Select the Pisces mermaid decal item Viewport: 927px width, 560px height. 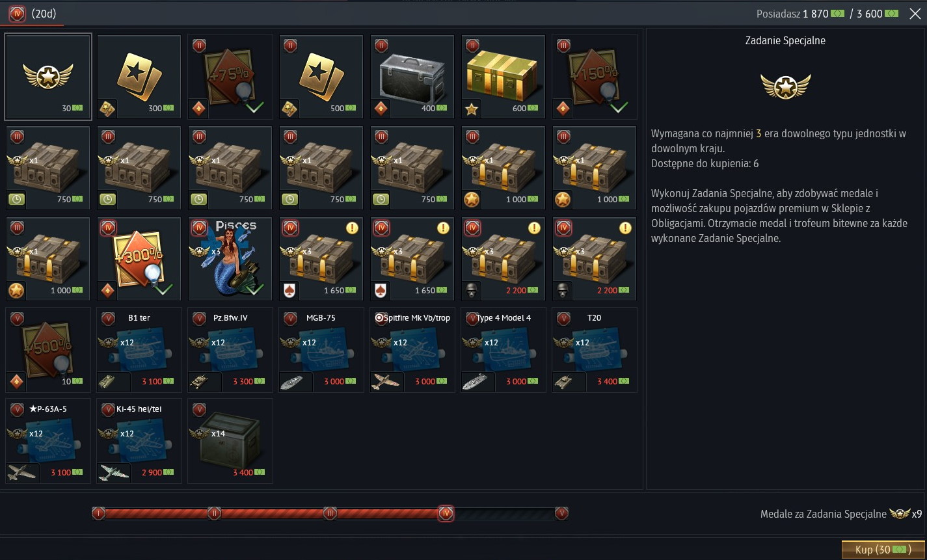click(x=230, y=259)
